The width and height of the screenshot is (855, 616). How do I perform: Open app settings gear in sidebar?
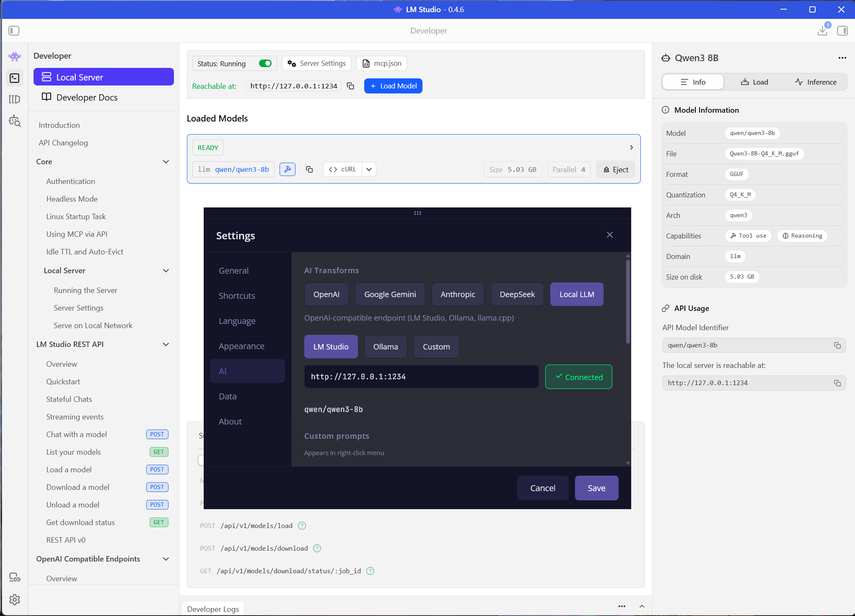pyautogui.click(x=15, y=600)
